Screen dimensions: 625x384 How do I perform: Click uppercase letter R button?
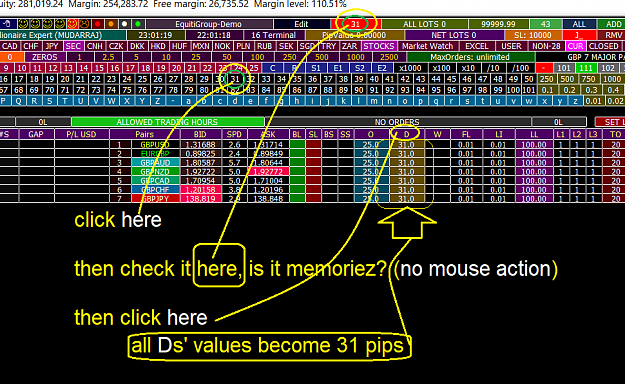tap(34, 101)
